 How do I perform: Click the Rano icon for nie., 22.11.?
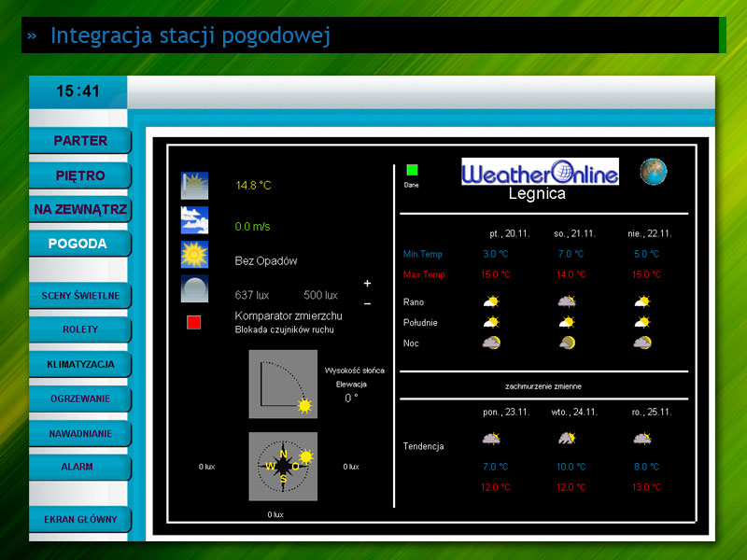click(642, 301)
